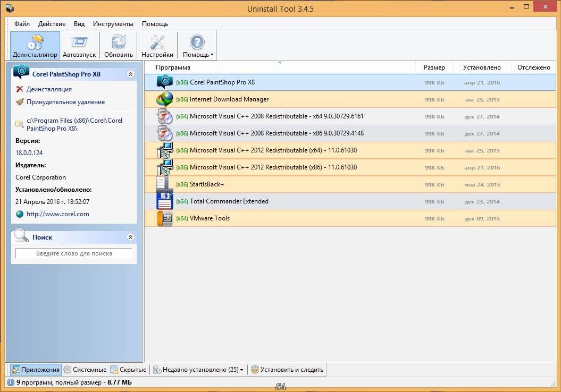561x392 pixels.
Task: Click the broom icon for forced removal
Action: (x=20, y=102)
